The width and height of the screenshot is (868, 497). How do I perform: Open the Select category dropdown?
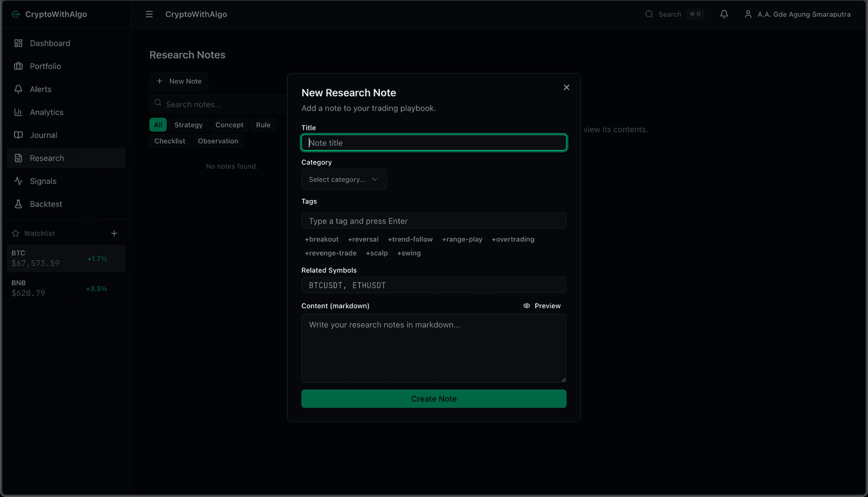344,179
